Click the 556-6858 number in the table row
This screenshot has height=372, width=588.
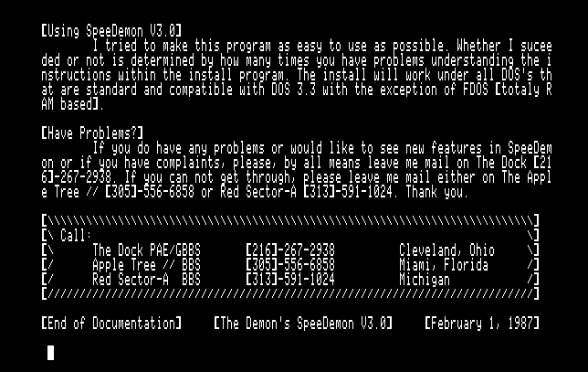tap(306, 265)
